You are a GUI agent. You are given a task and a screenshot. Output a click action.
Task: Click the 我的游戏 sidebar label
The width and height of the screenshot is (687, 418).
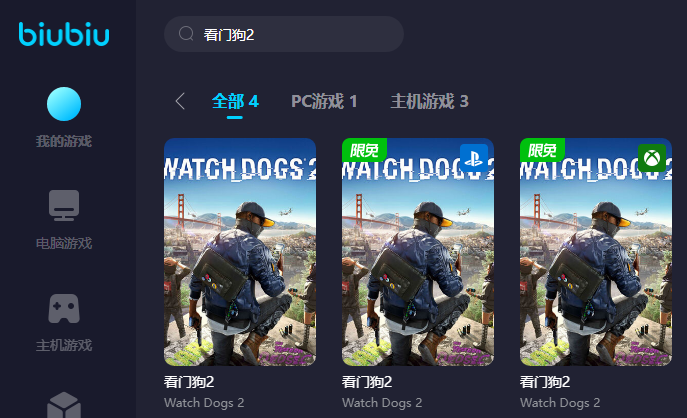pos(64,141)
